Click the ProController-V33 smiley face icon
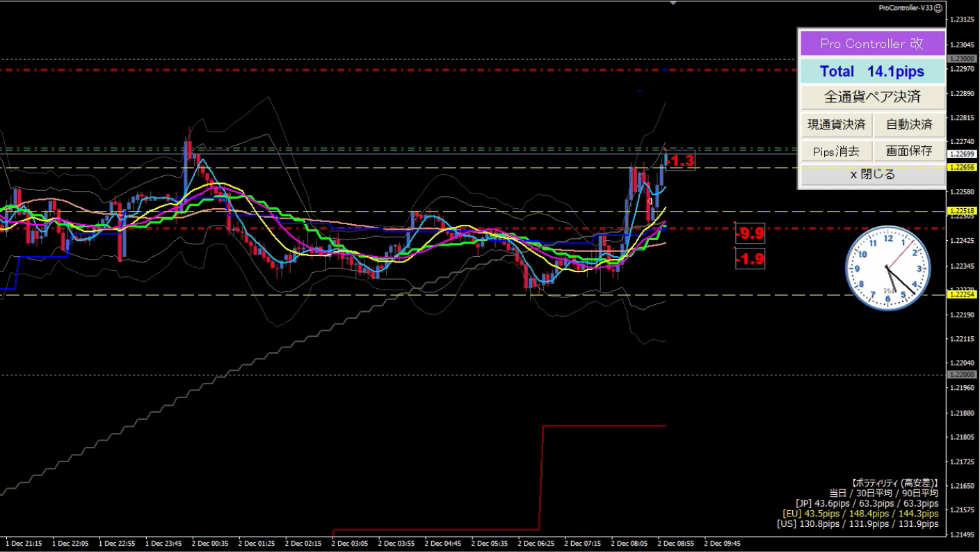The image size is (980, 552). [938, 8]
